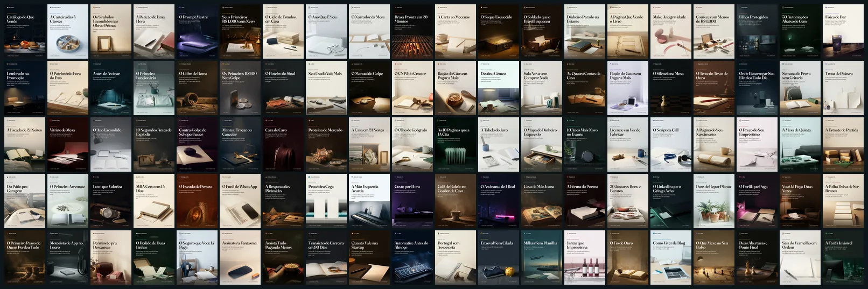Open 'Comece com Menos de R$ 1.000' cover
Screen dimensions: 868x289
tap(713, 32)
